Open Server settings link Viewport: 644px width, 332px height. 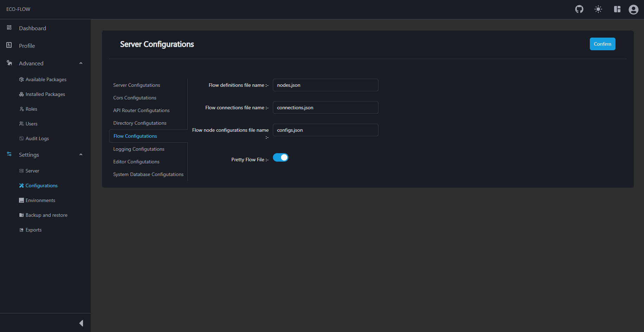tap(32, 171)
